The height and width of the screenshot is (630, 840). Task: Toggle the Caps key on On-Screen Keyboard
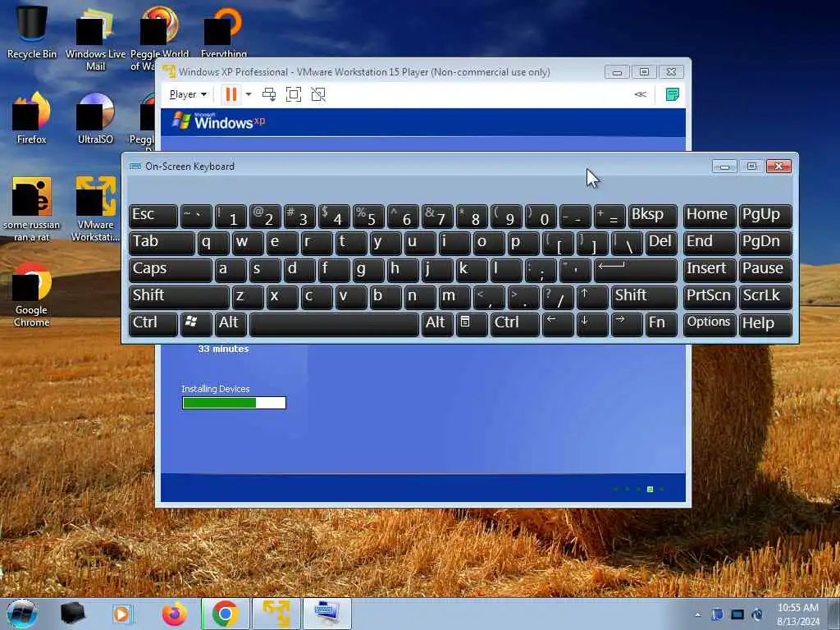(x=171, y=270)
